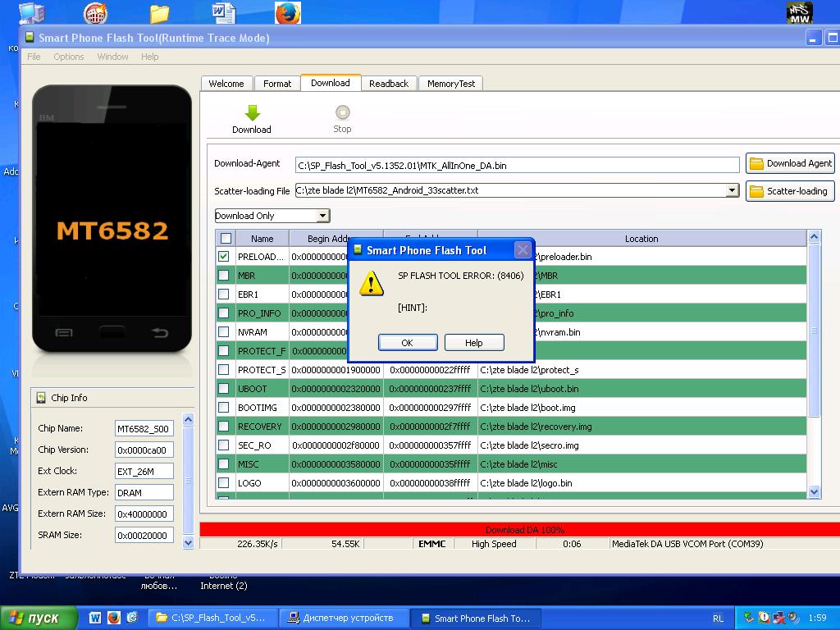Click the Stop icon in toolbar
Viewport: 840px width, 630px height.
point(342,113)
